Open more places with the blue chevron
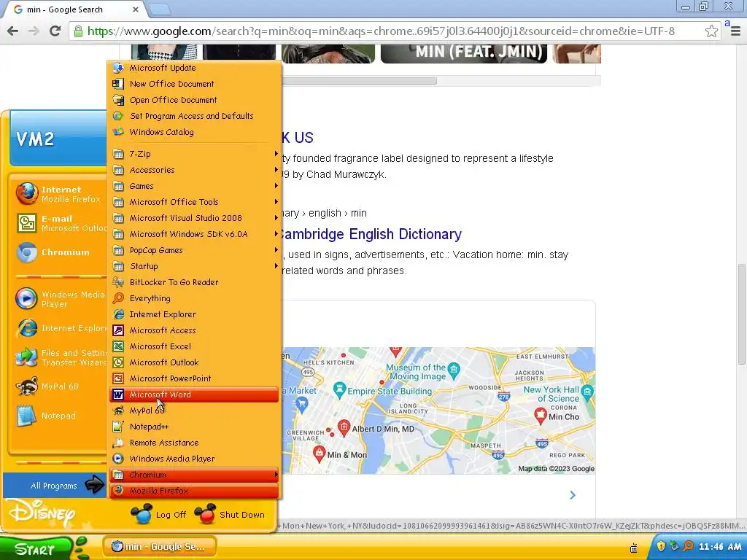Viewport: 747px width, 560px height. 573,495
